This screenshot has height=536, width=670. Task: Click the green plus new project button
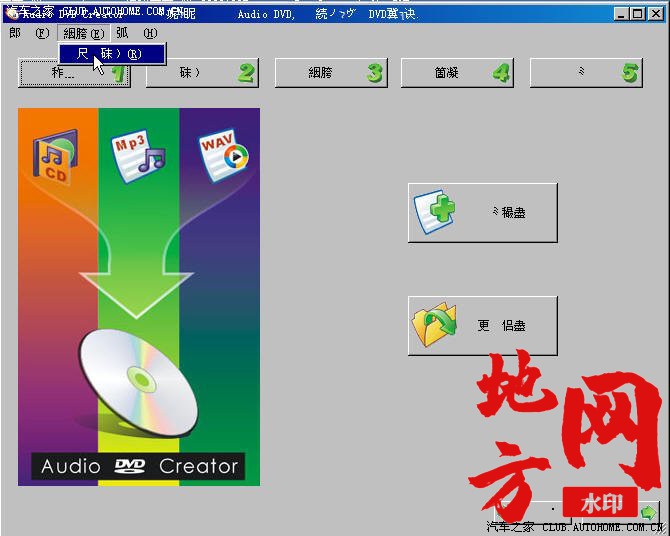(x=483, y=212)
